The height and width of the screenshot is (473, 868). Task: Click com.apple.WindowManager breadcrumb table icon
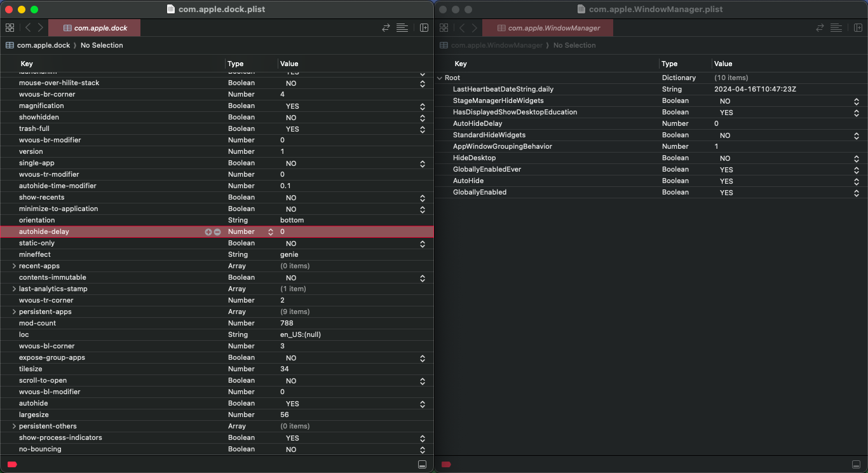click(x=444, y=45)
